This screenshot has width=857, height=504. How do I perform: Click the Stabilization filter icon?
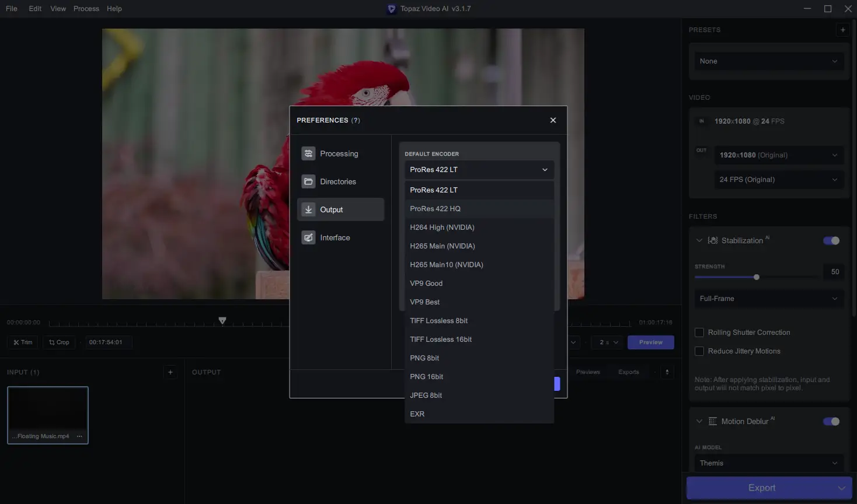tap(713, 240)
